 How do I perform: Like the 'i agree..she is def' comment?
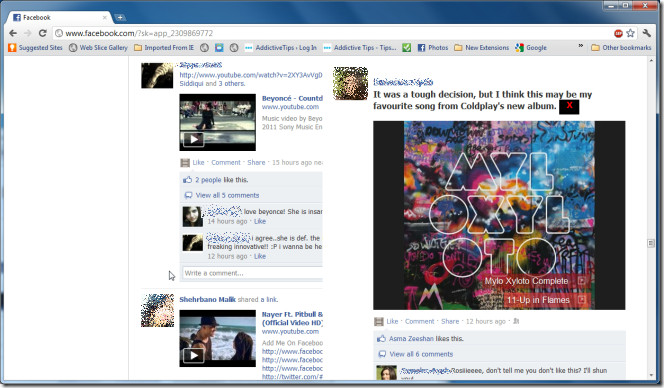coord(260,256)
